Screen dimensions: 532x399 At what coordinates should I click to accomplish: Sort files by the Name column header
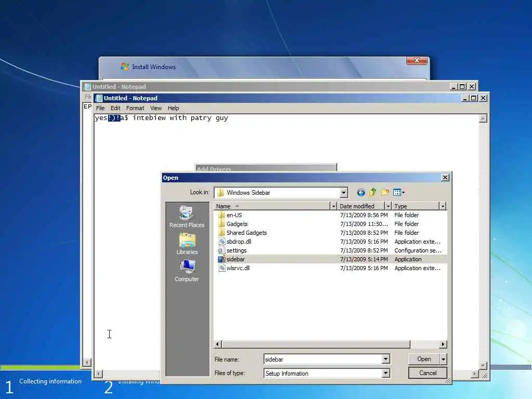[272, 206]
